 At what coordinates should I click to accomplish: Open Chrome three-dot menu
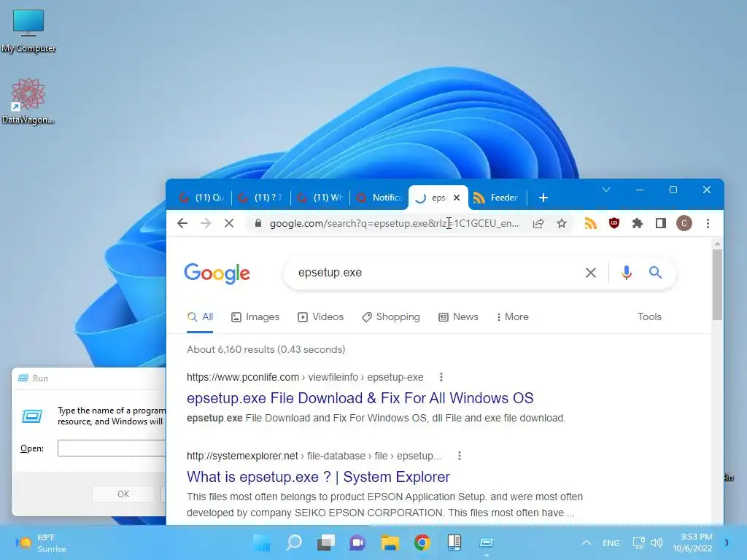708,223
